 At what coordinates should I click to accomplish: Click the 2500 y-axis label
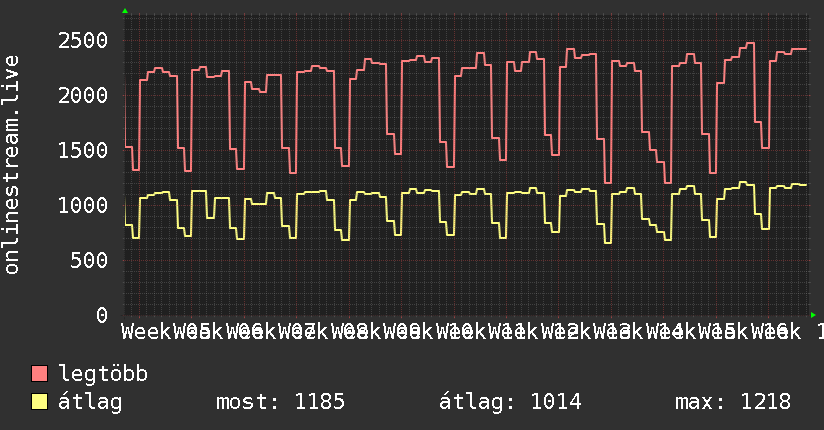click(x=82, y=41)
